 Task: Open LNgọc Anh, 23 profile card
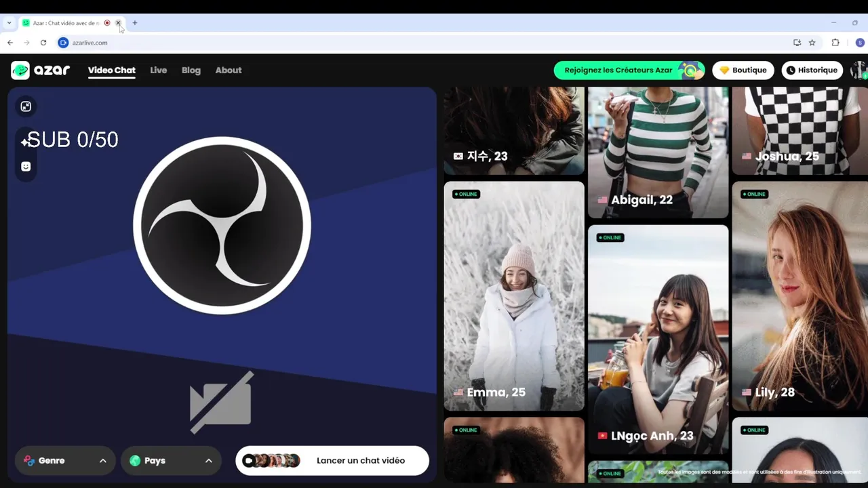pyautogui.click(x=658, y=339)
